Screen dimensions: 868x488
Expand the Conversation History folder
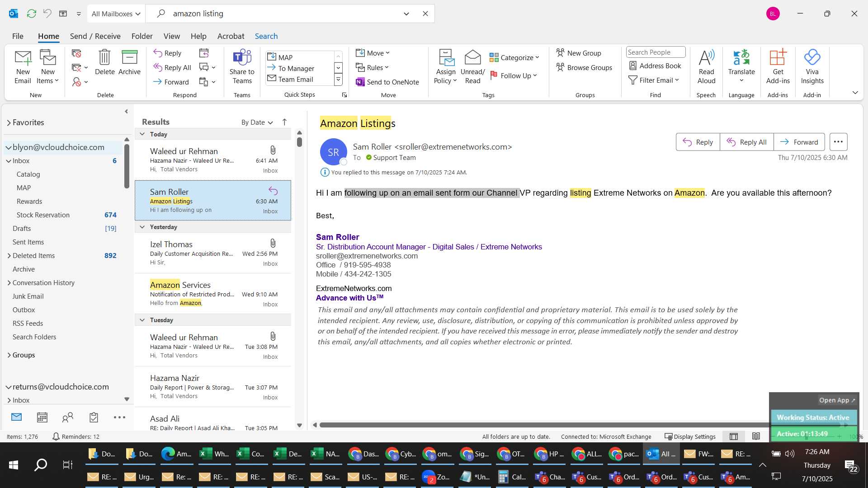9,283
